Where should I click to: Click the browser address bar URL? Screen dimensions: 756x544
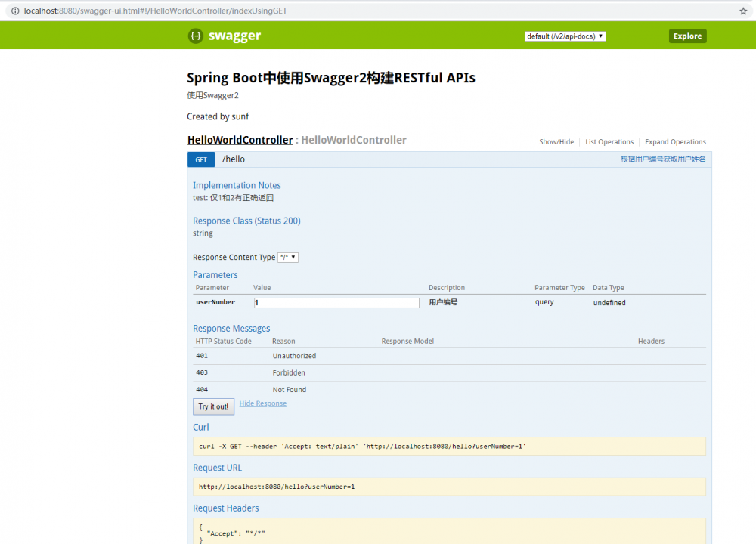click(156, 11)
